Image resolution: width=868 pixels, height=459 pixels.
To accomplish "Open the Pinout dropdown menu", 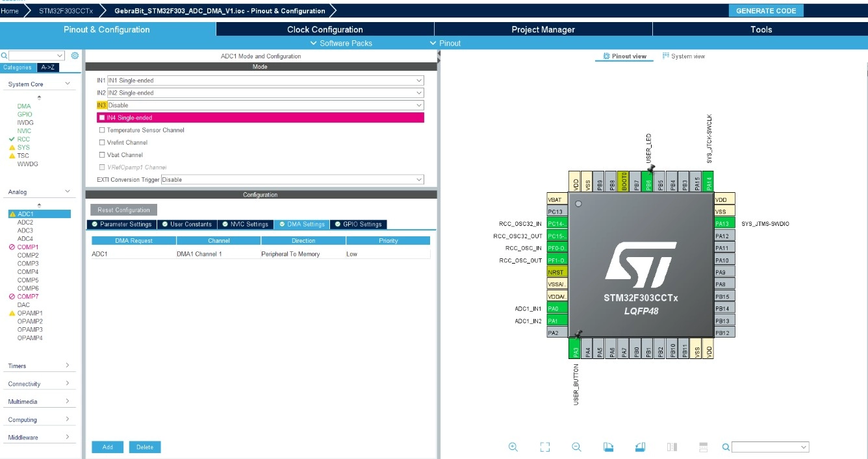I will pyautogui.click(x=446, y=43).
